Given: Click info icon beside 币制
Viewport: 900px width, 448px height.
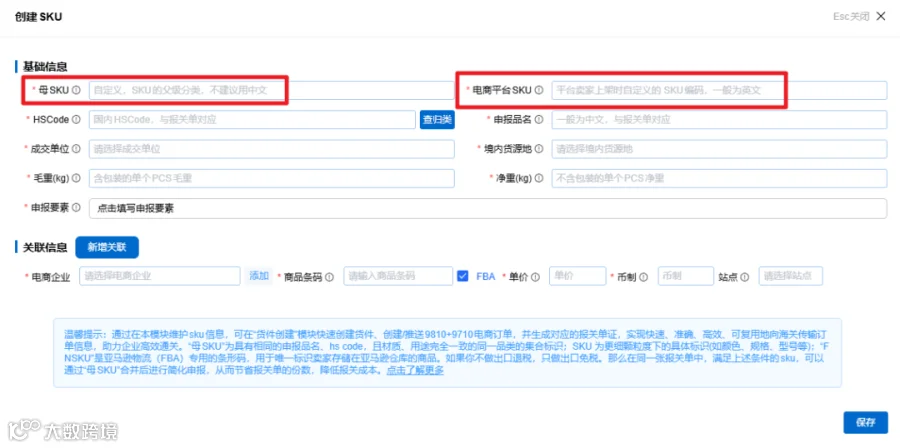Looking at the screenshot, I should tap(644, 276).
